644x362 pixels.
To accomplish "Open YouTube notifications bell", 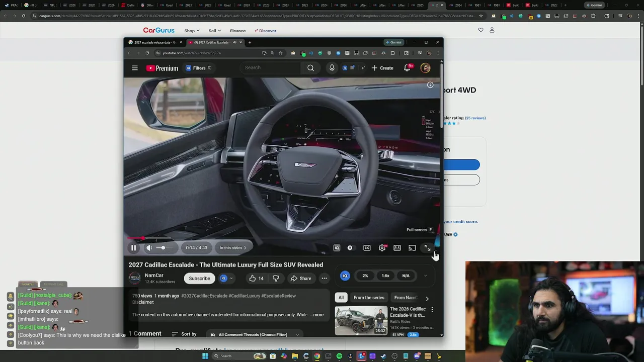I will click(408, 68).
